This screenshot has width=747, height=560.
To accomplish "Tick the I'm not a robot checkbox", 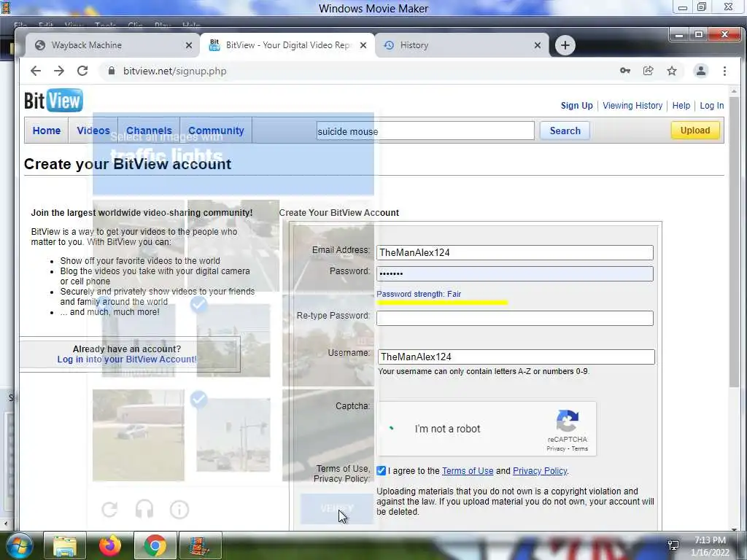I will click(392, 429).
